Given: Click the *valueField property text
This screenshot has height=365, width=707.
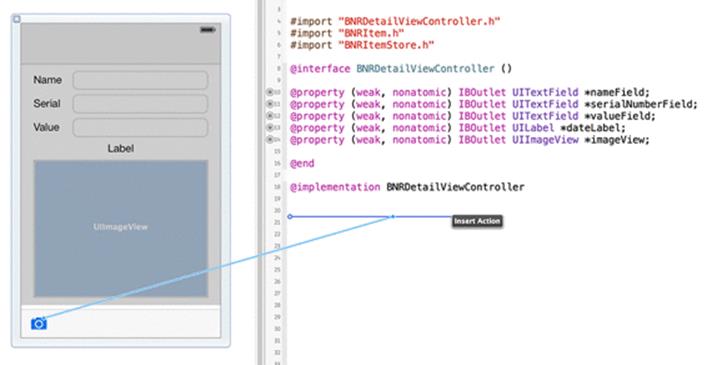Looking at the screenshot, I should coord(620,116).
